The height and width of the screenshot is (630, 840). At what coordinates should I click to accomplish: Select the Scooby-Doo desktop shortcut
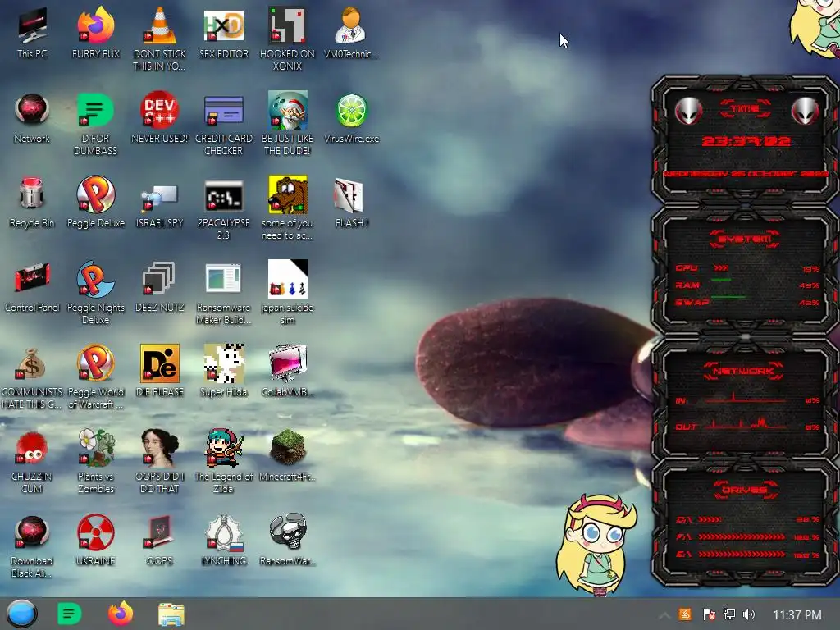click(x=288, y=208)
